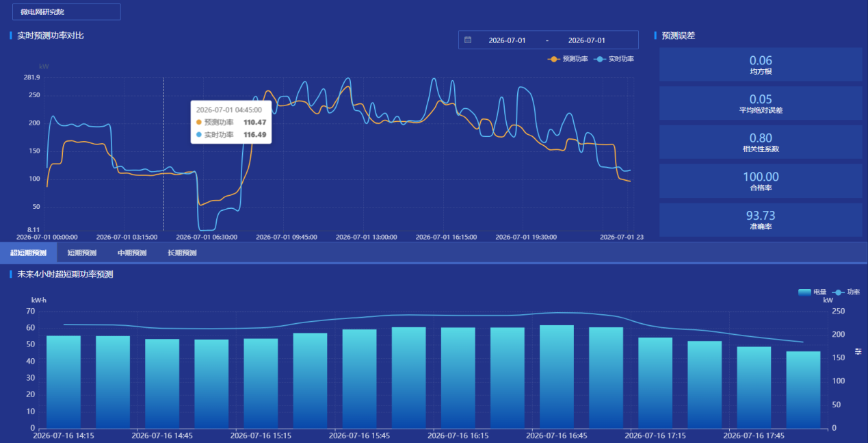This screenshot has width=868, height=443.
Task: Click the start date 2026-07-01 field
Action: tap(507, 40)
